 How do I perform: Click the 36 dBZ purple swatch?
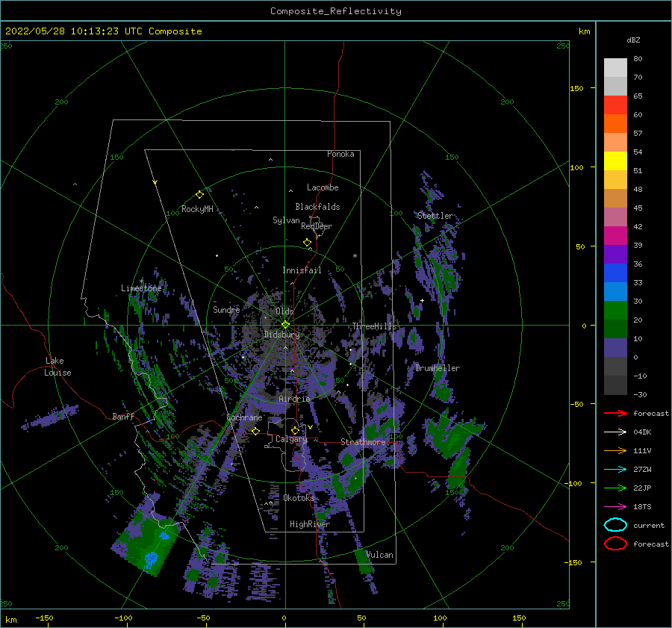(615, 254)
